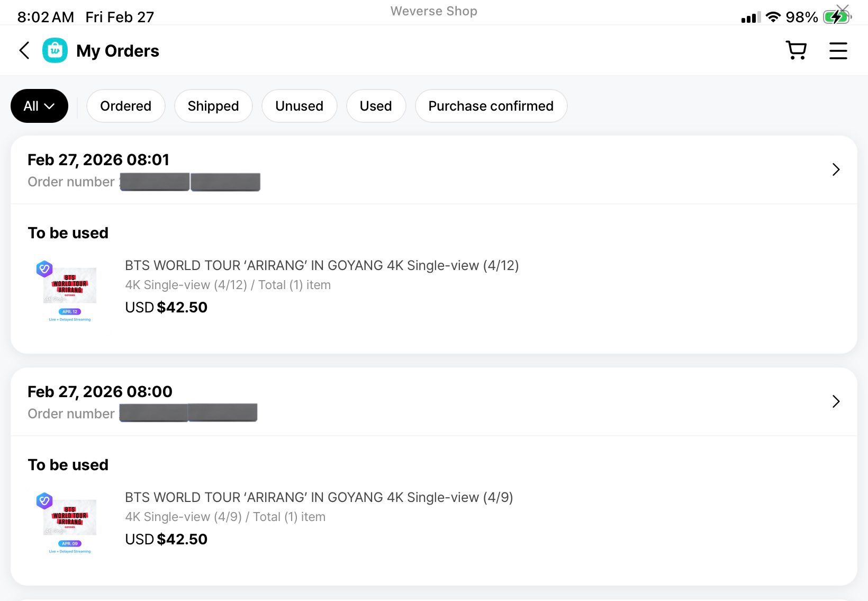Image resolution: width=868 pixels, height=601 pixels.
Task: Open details chevron for 08:01 order
Action: tap(836, 169)
